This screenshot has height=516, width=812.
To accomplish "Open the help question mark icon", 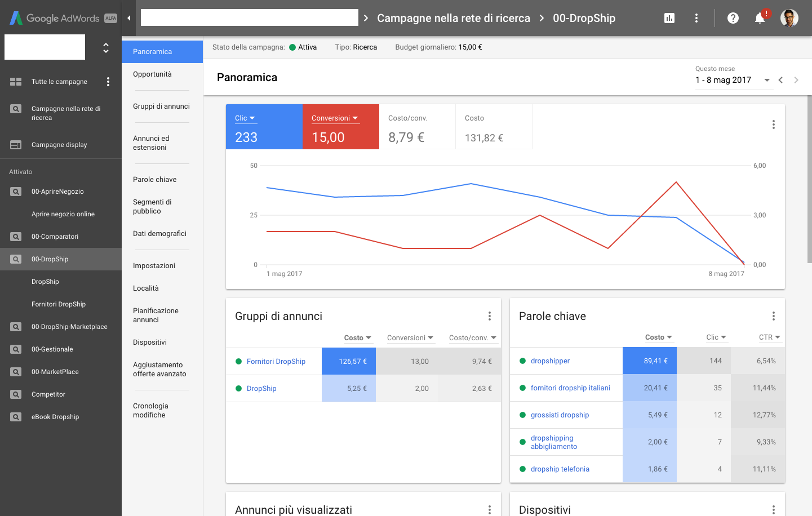I will (733, 18).
